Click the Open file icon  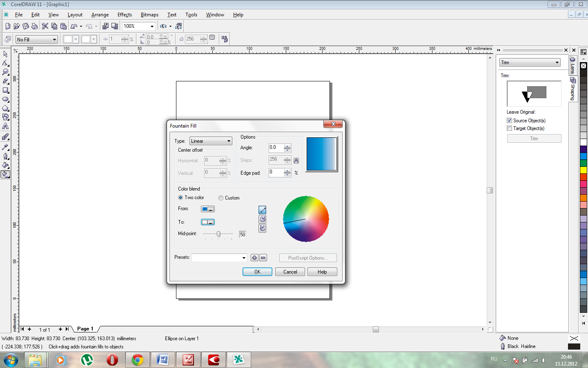[17, 26]
